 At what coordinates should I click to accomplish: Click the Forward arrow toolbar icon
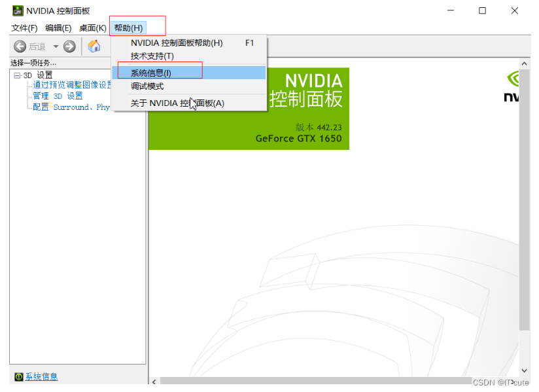[69, 46]
